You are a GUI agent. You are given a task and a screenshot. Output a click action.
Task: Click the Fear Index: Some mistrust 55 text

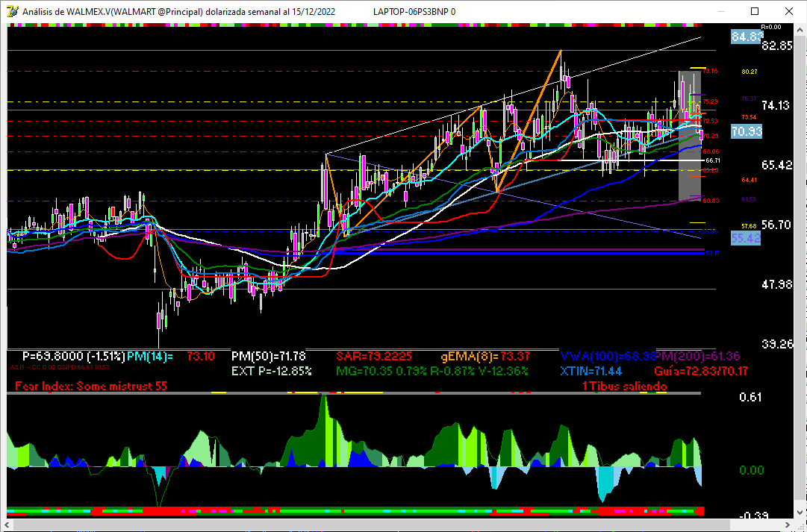pyautogui.click(x=91, y=386)
